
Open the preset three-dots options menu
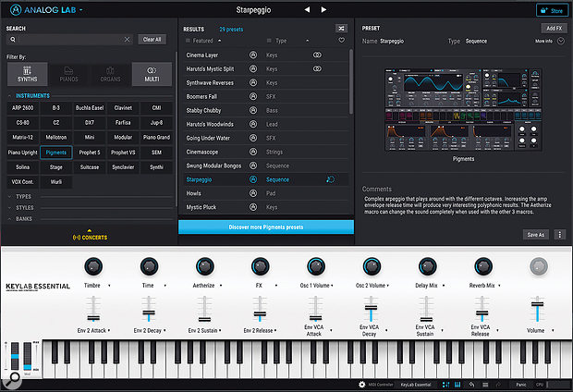pyautogui.click(x=559, y=235)
